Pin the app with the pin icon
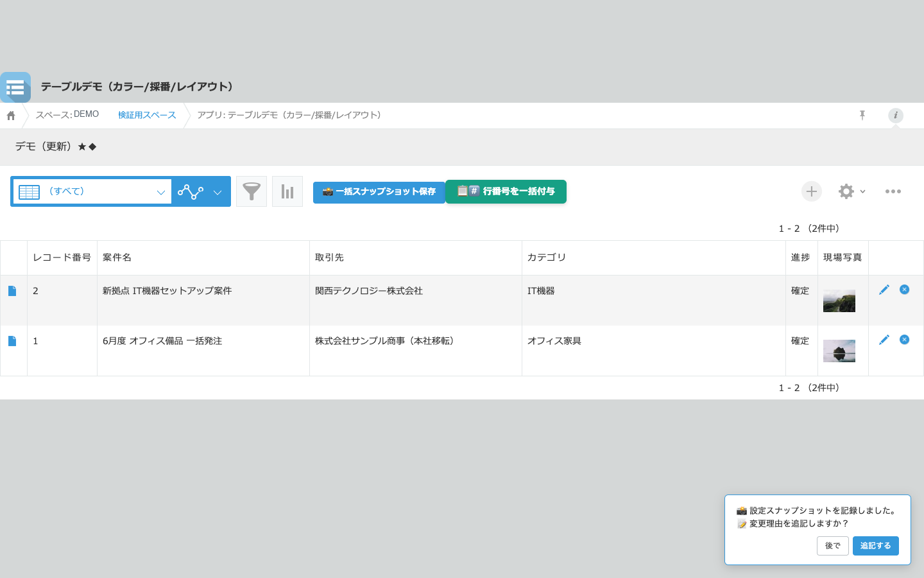The height and width of the screenshot is (578, 924). [862, 115]
